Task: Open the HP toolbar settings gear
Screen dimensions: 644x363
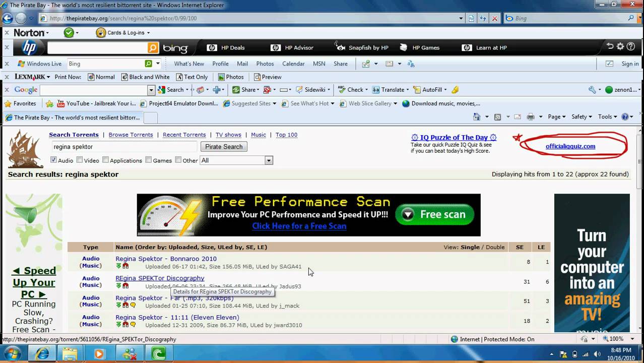Action: tap(620, 46)
